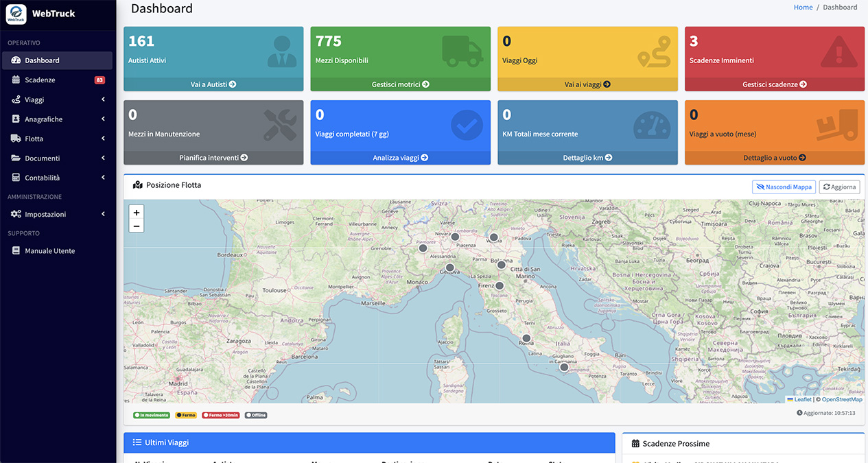
Task: Click the fleet marker near Firenze on map
Action: point(500,285)
